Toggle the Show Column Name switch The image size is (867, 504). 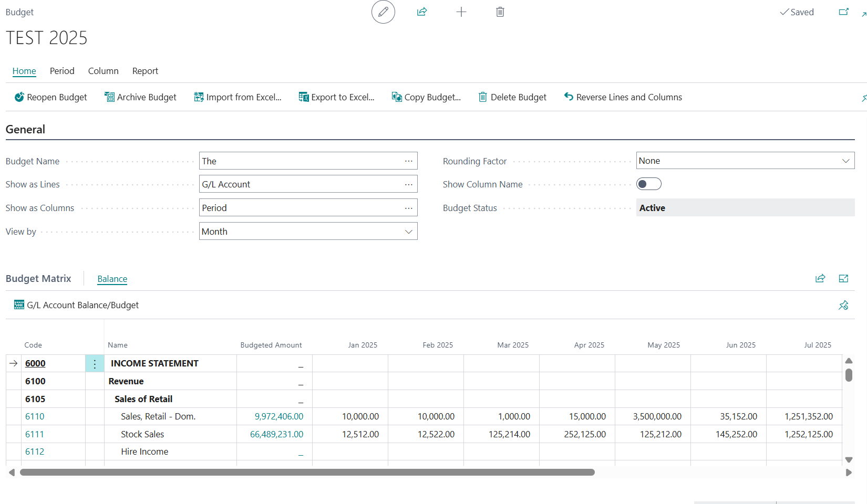click(x=648, y=184)
